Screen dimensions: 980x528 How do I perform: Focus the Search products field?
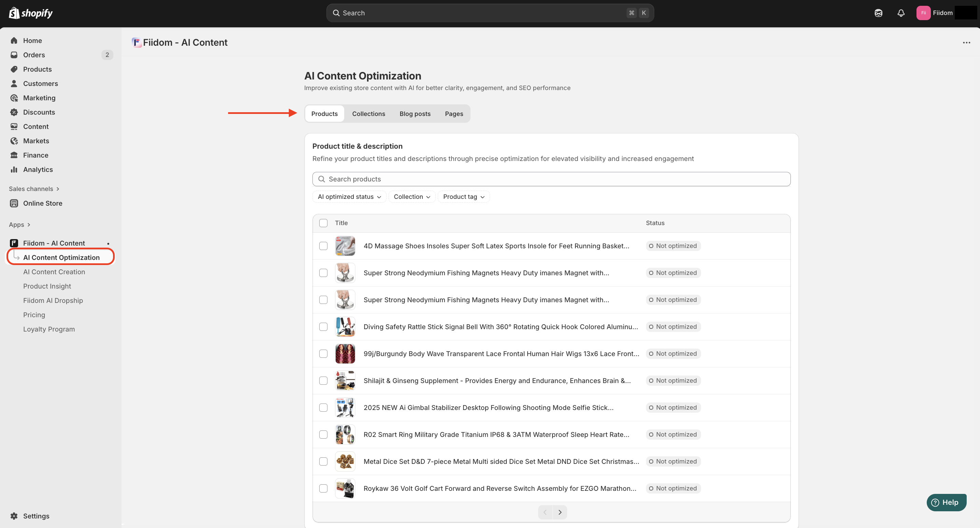(551, 179)
